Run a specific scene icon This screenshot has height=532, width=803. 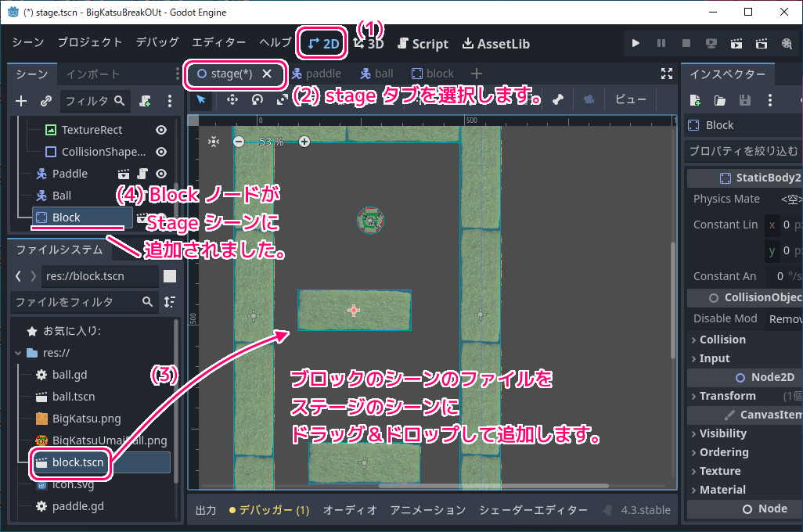click(762, 44)
